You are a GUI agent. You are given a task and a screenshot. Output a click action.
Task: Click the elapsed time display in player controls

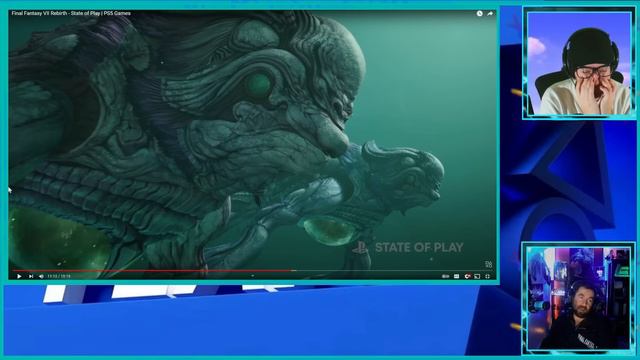coord(59,276)
